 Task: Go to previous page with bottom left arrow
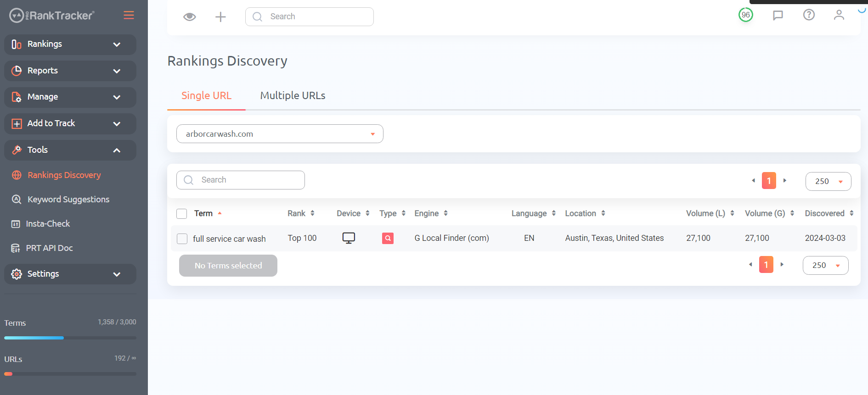(x=750, y=265)
